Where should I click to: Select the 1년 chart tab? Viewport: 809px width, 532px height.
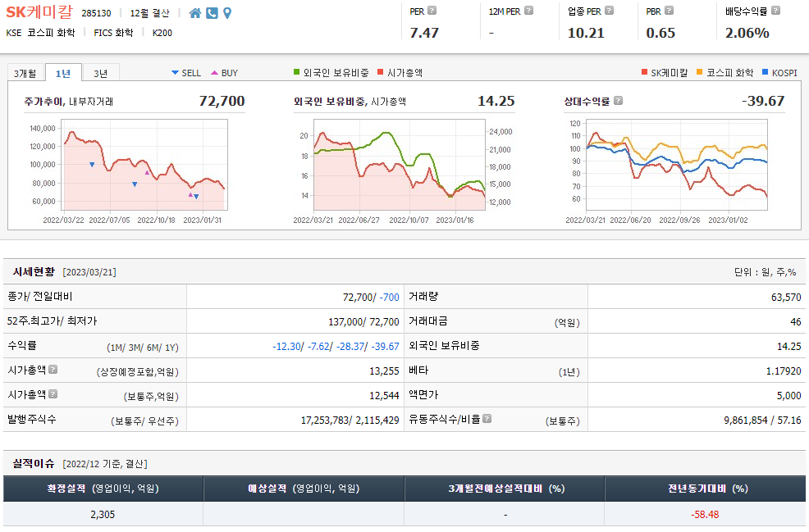[63, 73]
